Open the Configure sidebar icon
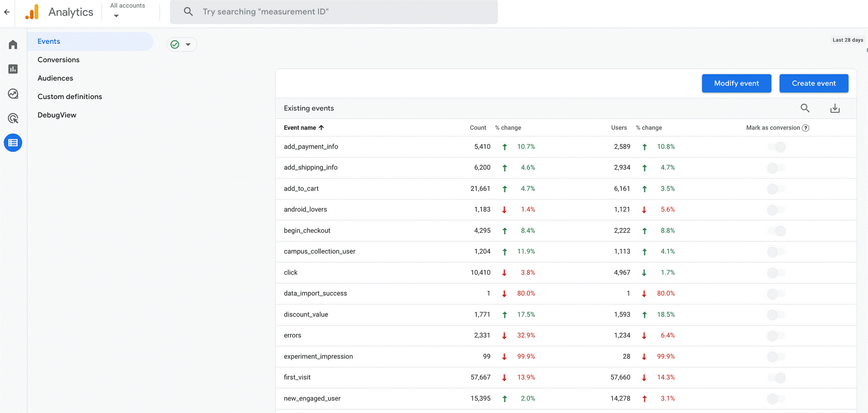This screenshot has height=413, width=868. click(13, 142)
